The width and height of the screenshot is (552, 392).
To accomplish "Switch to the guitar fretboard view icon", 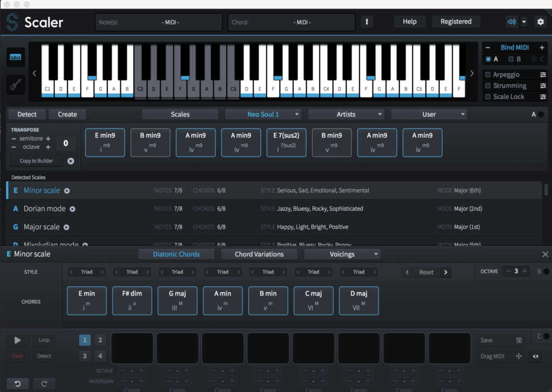I will click(16, 85).
